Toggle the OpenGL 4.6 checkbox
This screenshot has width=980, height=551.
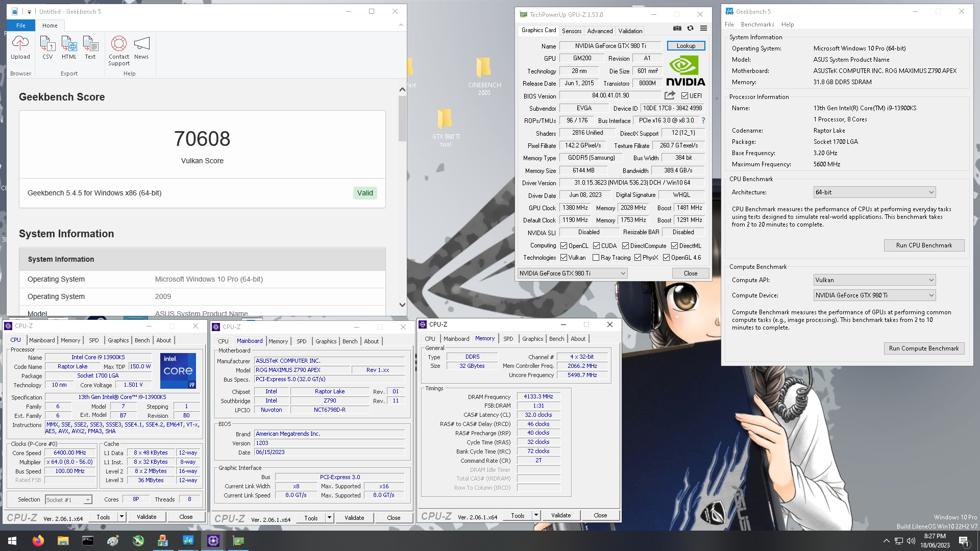666,258
